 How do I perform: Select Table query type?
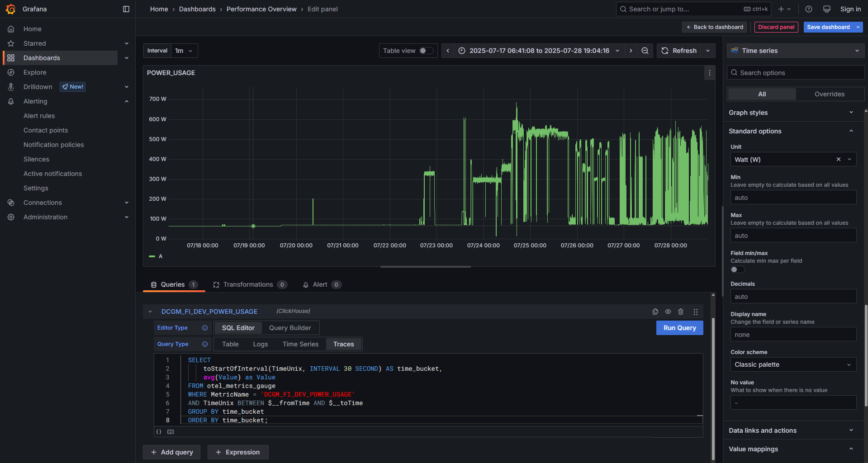point(230,344)
